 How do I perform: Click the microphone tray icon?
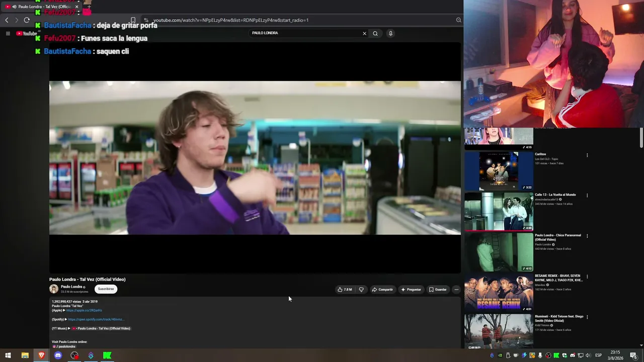[x=540, y=355]
